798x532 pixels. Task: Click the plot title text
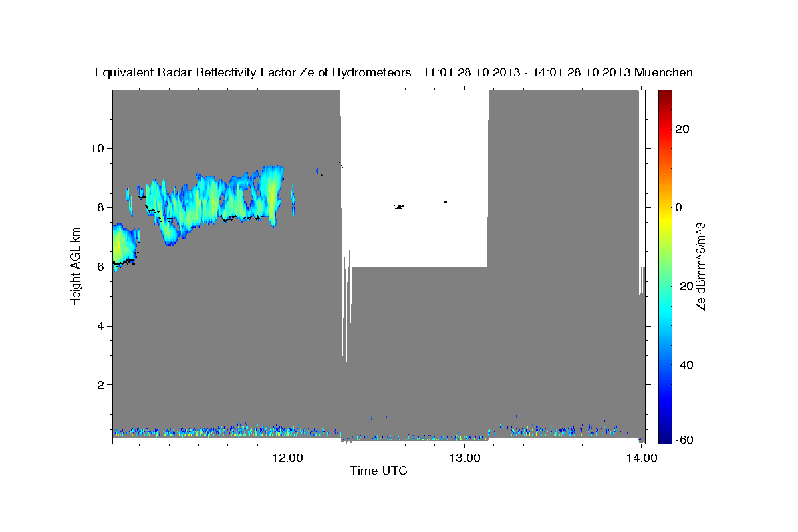[x=394, y=72]
